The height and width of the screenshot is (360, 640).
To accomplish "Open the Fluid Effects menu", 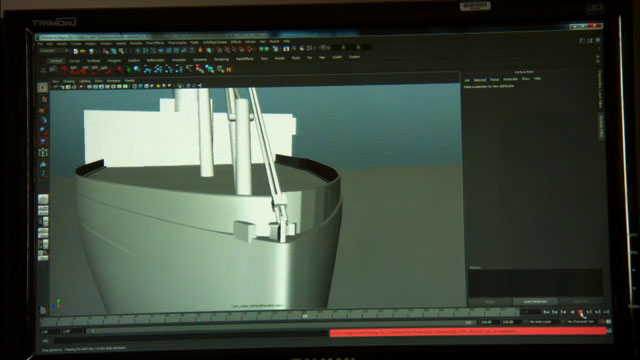I will (x=155, y=43).
